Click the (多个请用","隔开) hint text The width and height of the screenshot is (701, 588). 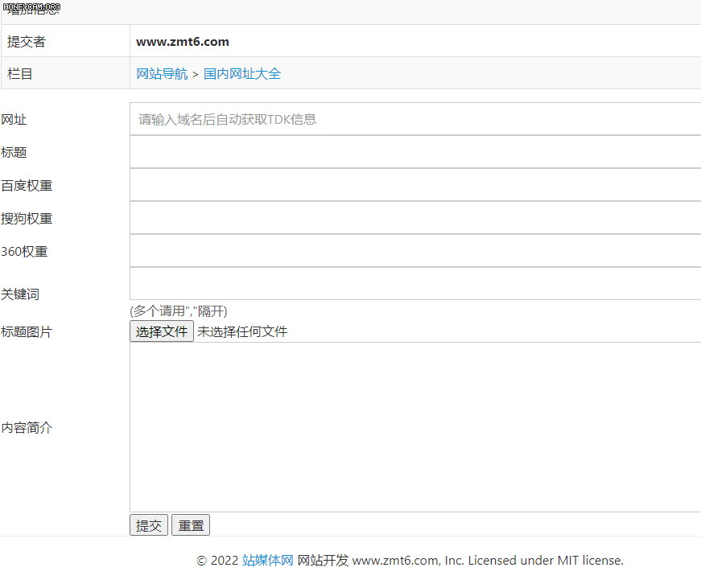(179, 310)
